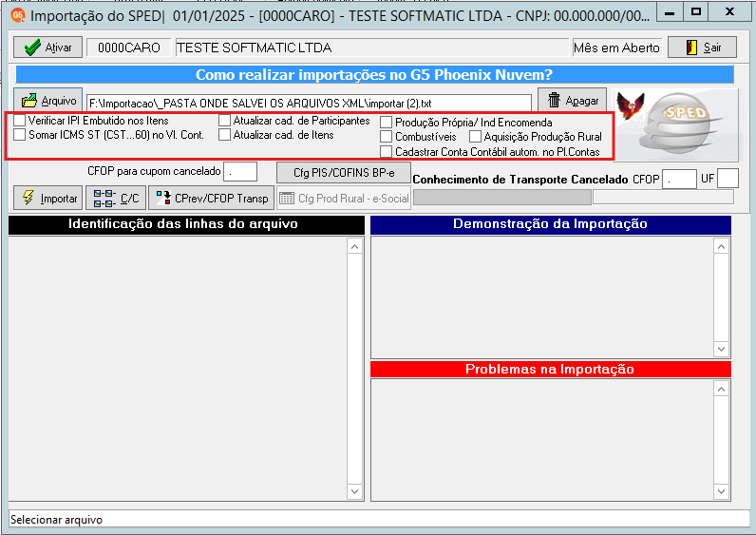
Task: Click the green checkmark Ativar icon
Action: (x=32, y=48)
